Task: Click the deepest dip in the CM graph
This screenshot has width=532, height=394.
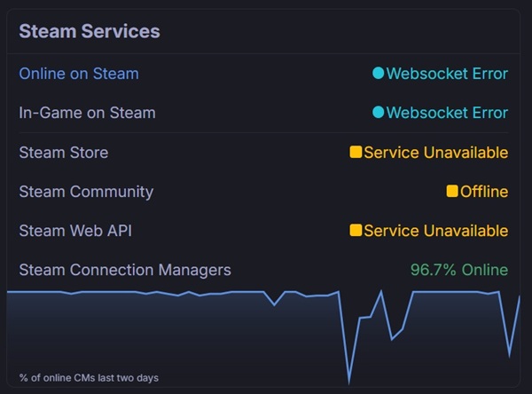Action: click(x=348, y=378)
